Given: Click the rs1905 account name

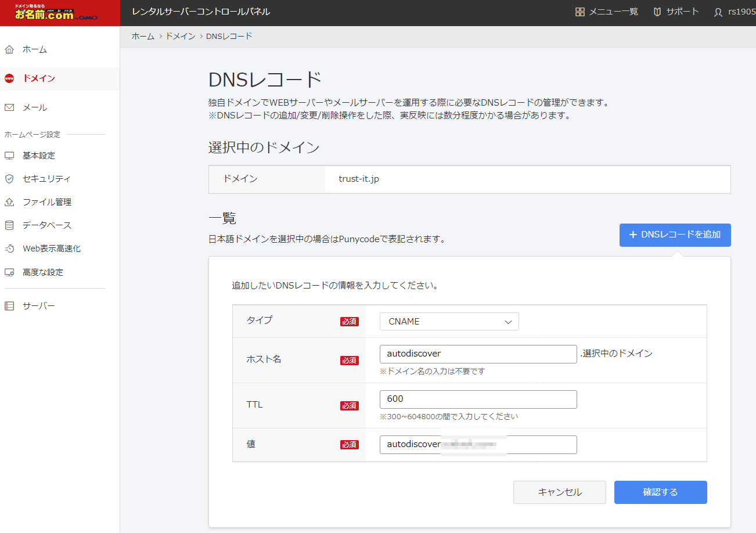Looking at the screenshot, I should [x=741, y=12].
